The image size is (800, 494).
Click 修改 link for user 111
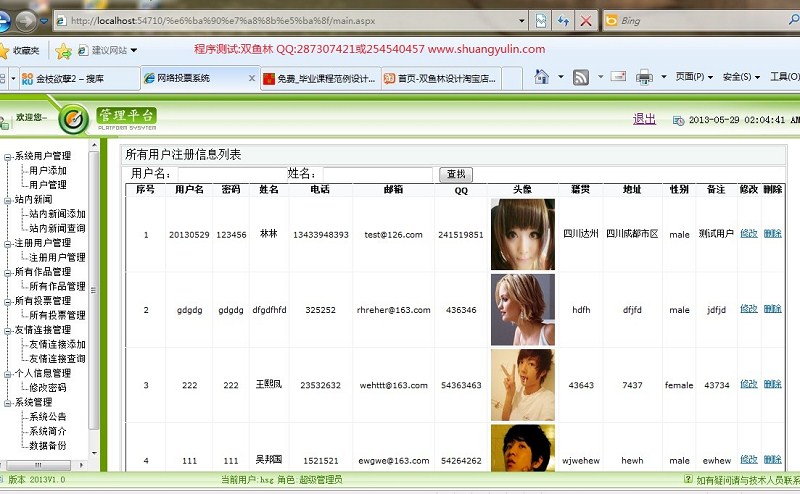748,459
